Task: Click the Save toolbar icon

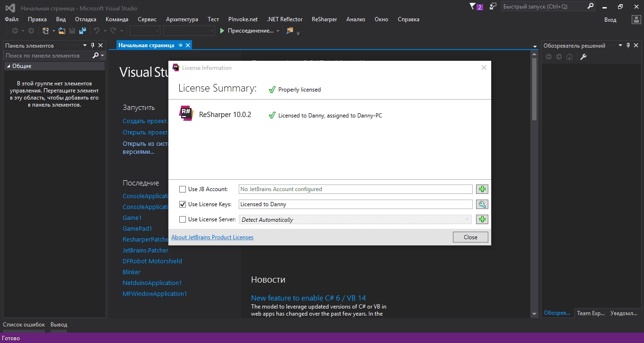Action: click(x=72, y=31)
